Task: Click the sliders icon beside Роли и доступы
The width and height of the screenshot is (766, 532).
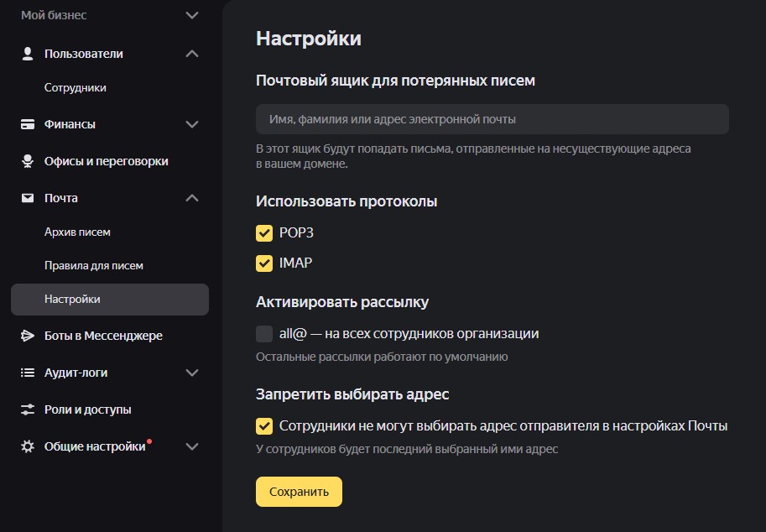Action: click(28, 409)
